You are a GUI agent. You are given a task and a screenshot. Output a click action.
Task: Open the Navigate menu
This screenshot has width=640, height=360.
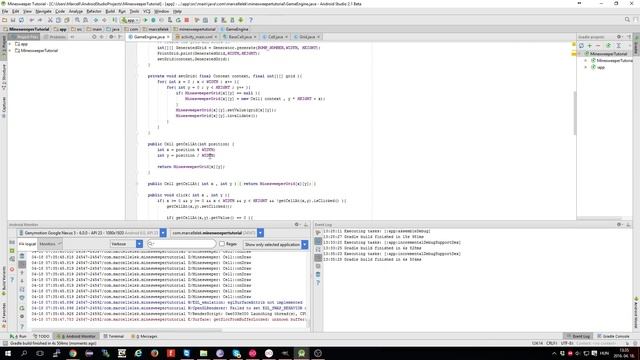[43, 11]
